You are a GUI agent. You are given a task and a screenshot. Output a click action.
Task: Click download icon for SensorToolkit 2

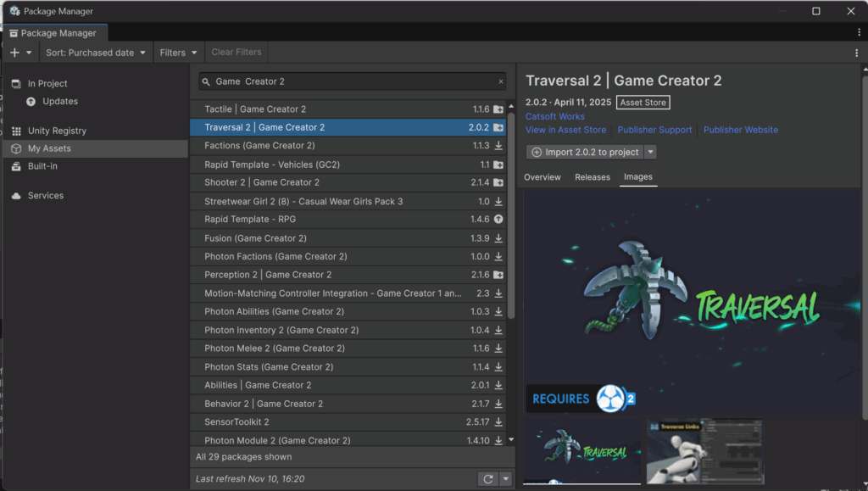[x=498, y=422]
